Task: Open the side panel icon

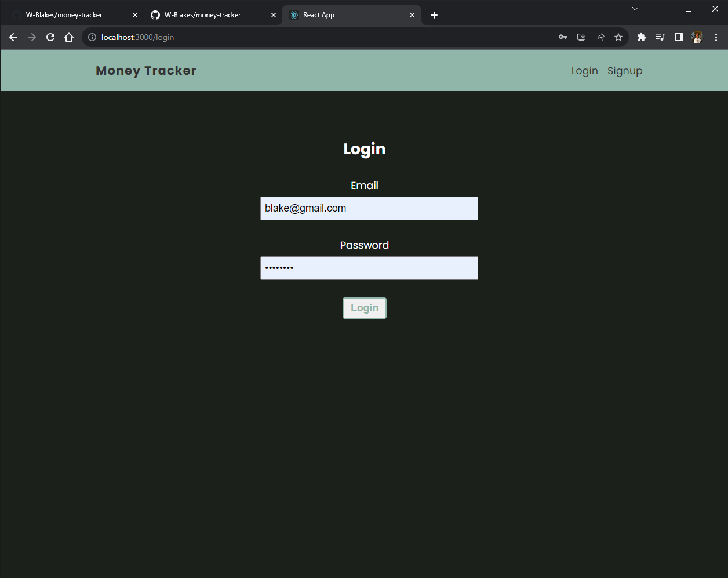Action: click(x=678, y=37)
